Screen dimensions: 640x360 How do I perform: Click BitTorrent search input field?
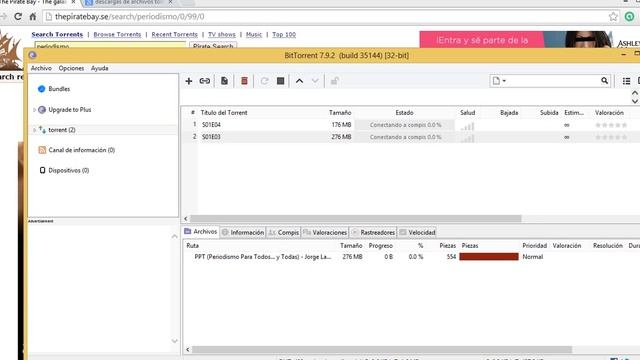point(553,81)
